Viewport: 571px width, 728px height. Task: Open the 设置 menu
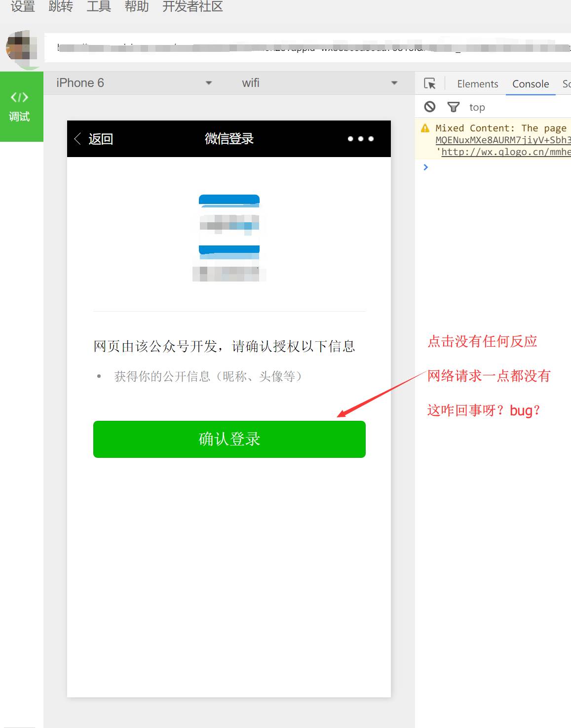click(23, 6)
